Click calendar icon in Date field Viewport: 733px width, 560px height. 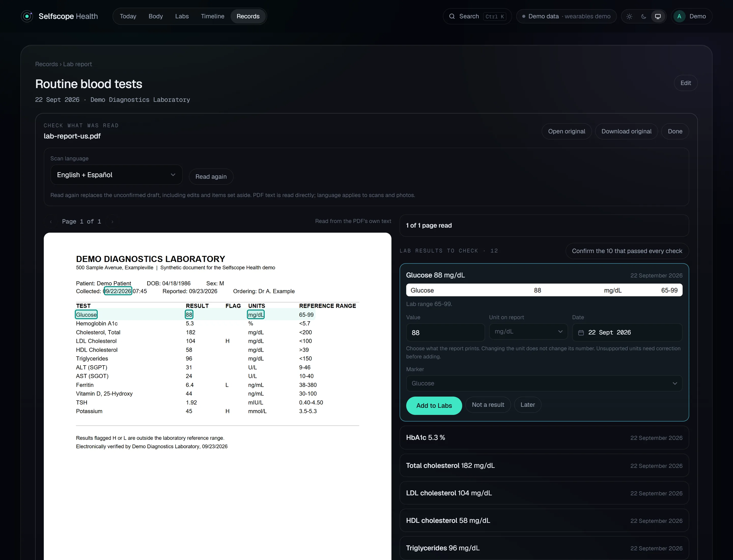pyautogui.click(x=581, y=333)
